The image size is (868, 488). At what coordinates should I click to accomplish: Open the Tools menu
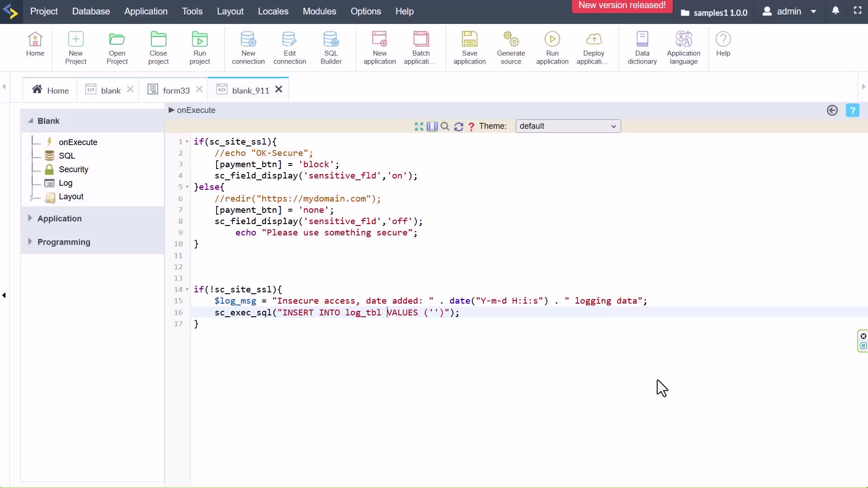pyautogui.click(x=192, y=11)
